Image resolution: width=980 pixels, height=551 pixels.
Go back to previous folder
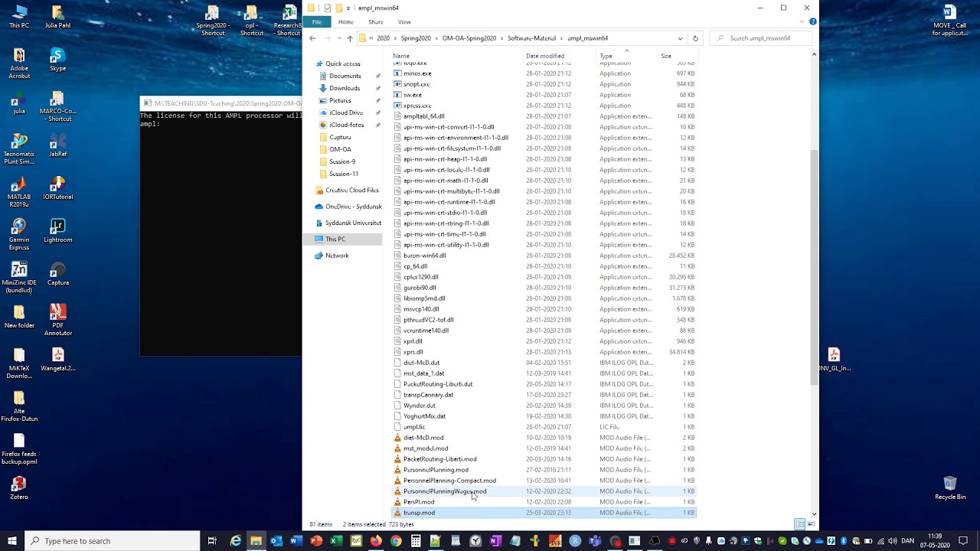coord(312,38)
